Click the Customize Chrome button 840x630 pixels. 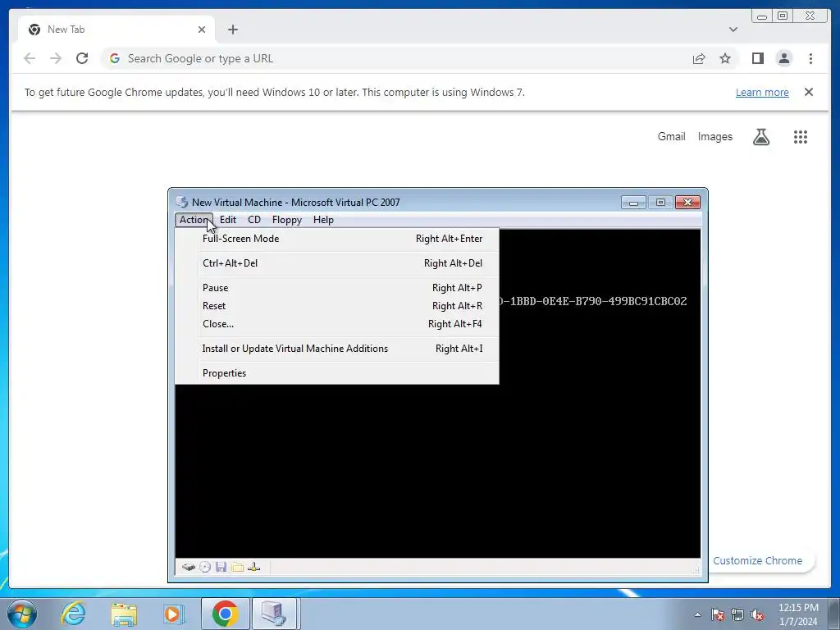[757, 560]
